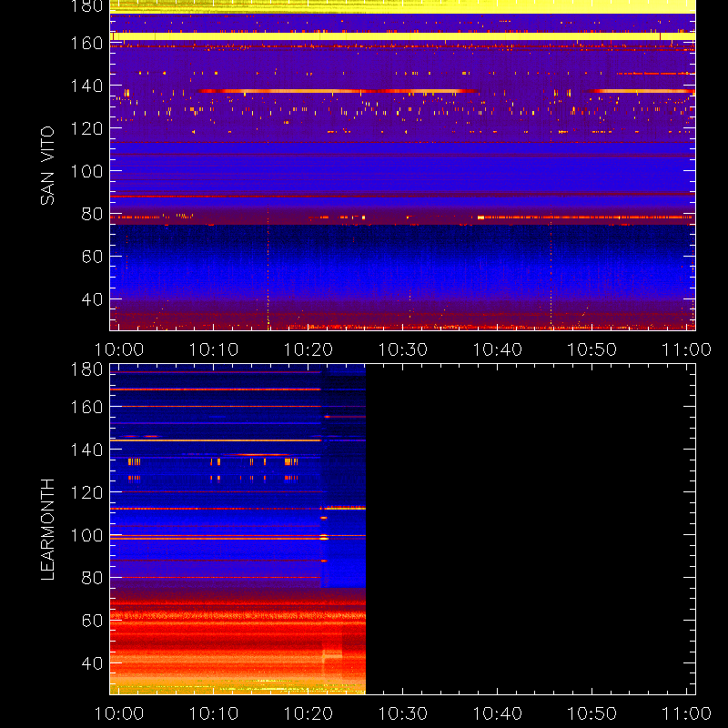
Task: Pick the 100 label on Learmonth axis
Action: point(86,535)
